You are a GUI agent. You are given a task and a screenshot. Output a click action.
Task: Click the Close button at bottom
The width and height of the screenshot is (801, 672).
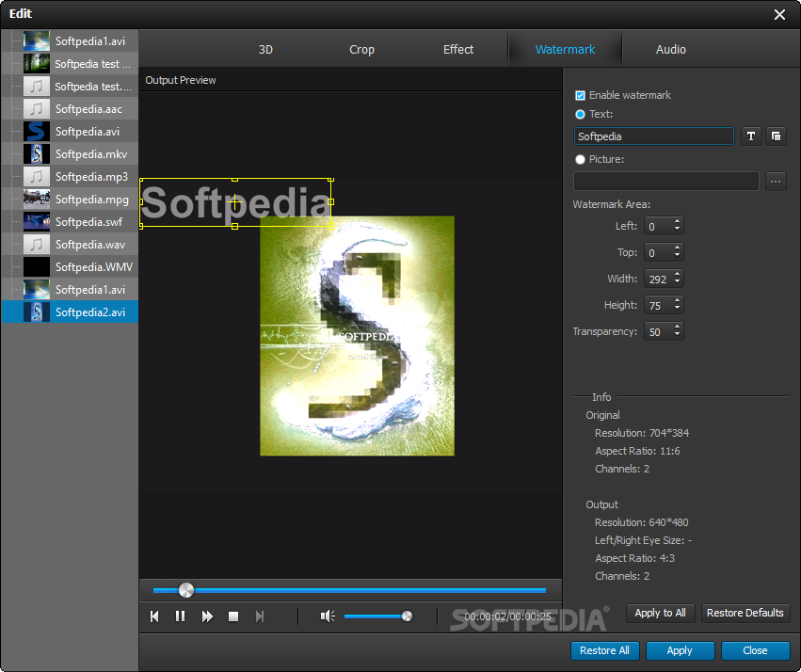point(755,650)
